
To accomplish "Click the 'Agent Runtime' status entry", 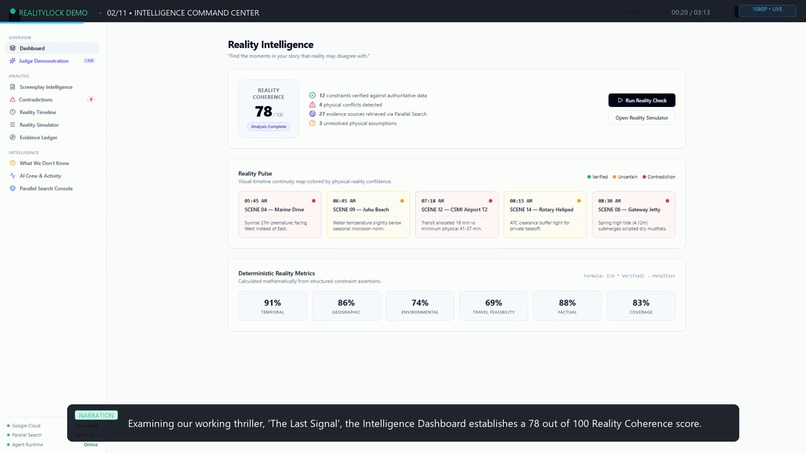I will coord(25,444).
